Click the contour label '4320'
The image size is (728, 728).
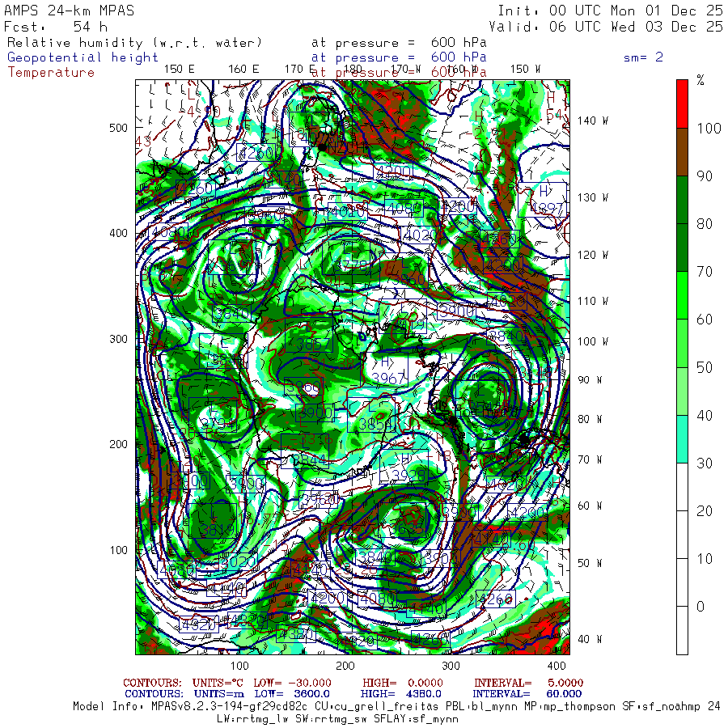[199, 625]
